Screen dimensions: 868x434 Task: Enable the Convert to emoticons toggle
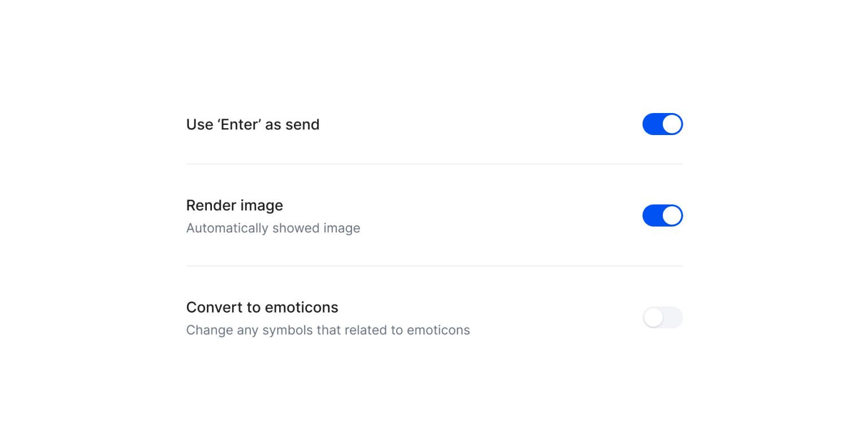pos(662,318)
